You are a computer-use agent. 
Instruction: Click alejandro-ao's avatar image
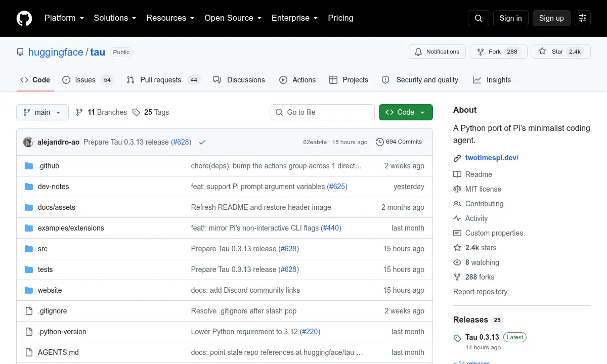tap(28, 142)
